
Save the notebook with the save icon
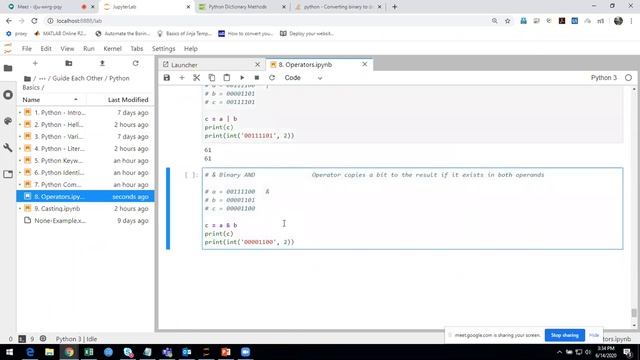[167, 78]
